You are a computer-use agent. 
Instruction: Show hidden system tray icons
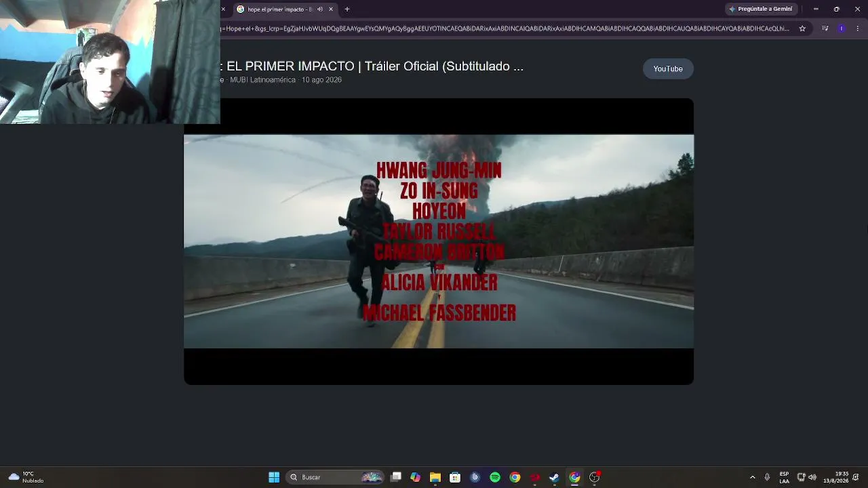[752, 477]
